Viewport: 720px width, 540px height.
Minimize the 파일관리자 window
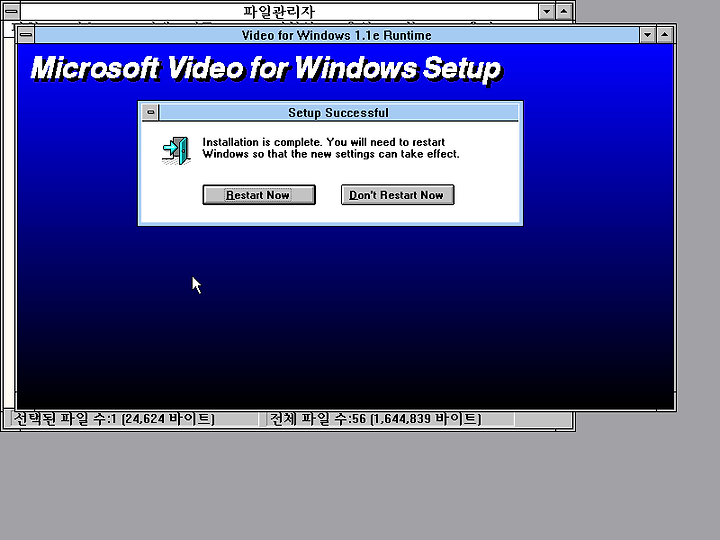coord(546,11)
